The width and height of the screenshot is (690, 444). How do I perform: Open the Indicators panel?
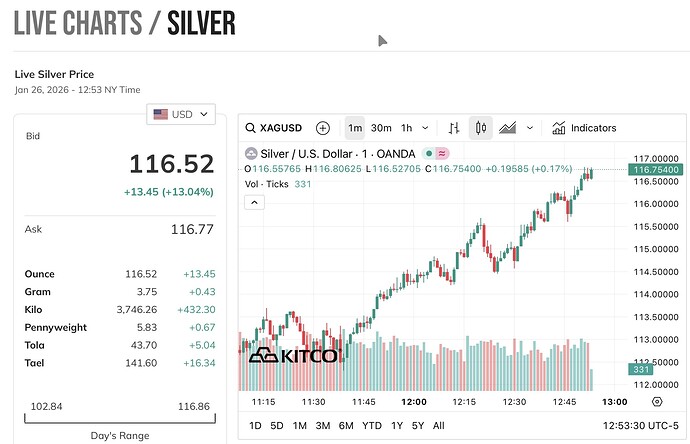pos(584,128)
